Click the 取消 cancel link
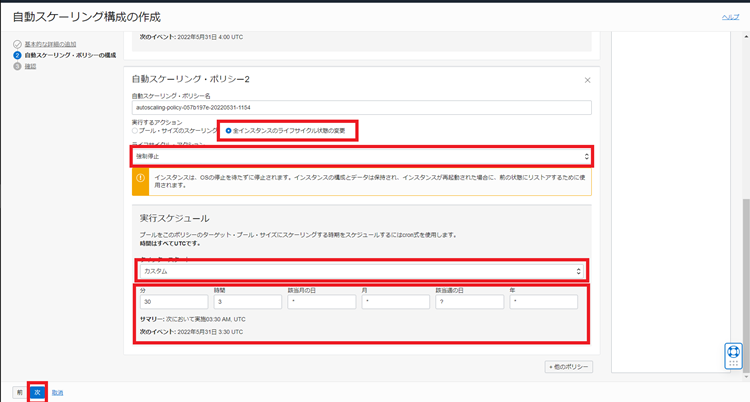The height and width of the screenshot is (402, 750). (x=59, y=392)
